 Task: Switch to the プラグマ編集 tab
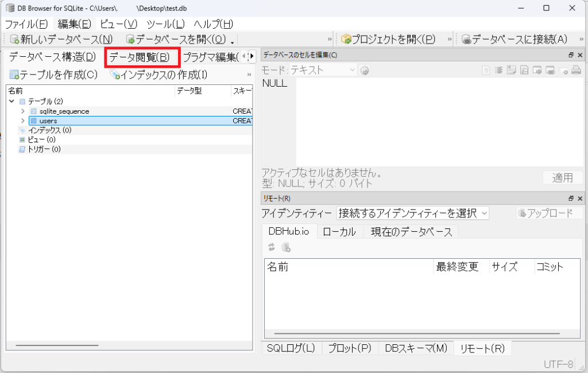click(210, 57)
